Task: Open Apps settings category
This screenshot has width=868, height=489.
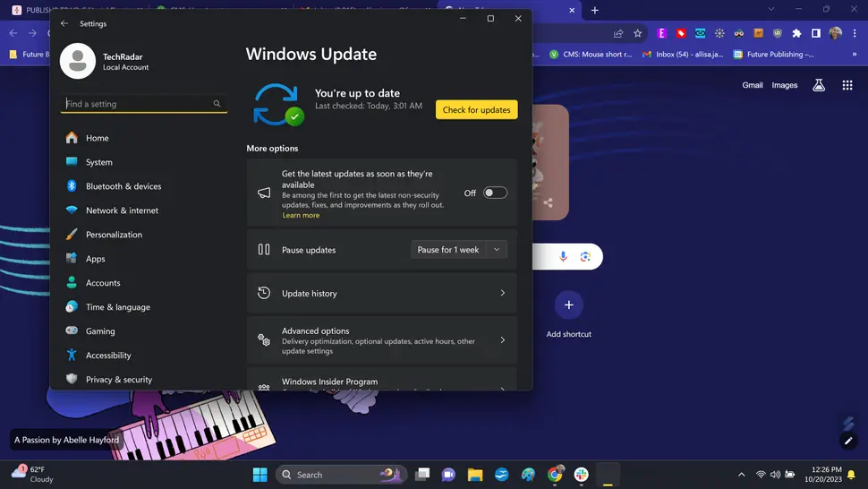Action: point(95,259)
